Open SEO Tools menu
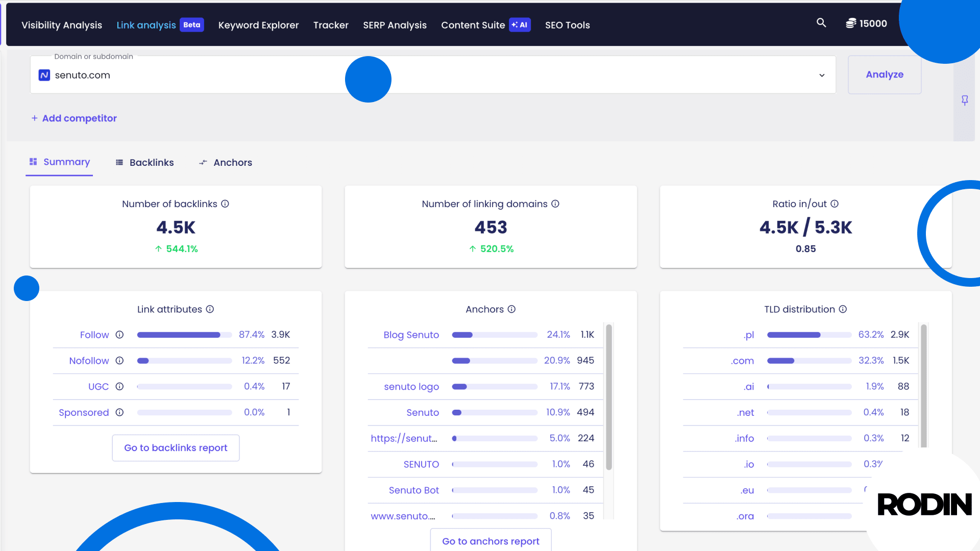Screen dimensions: 980x551 (567, 25)
